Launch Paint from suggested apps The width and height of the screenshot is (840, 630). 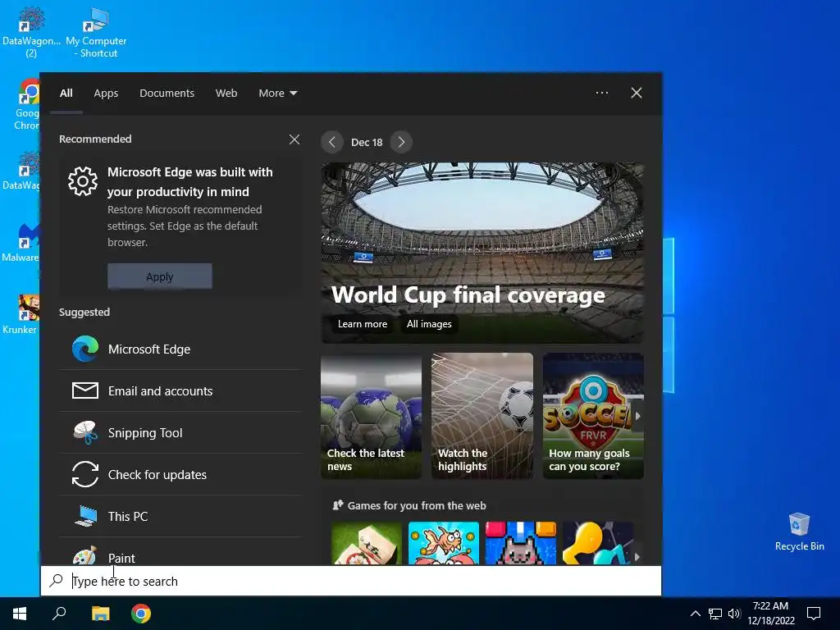point(180,554)
